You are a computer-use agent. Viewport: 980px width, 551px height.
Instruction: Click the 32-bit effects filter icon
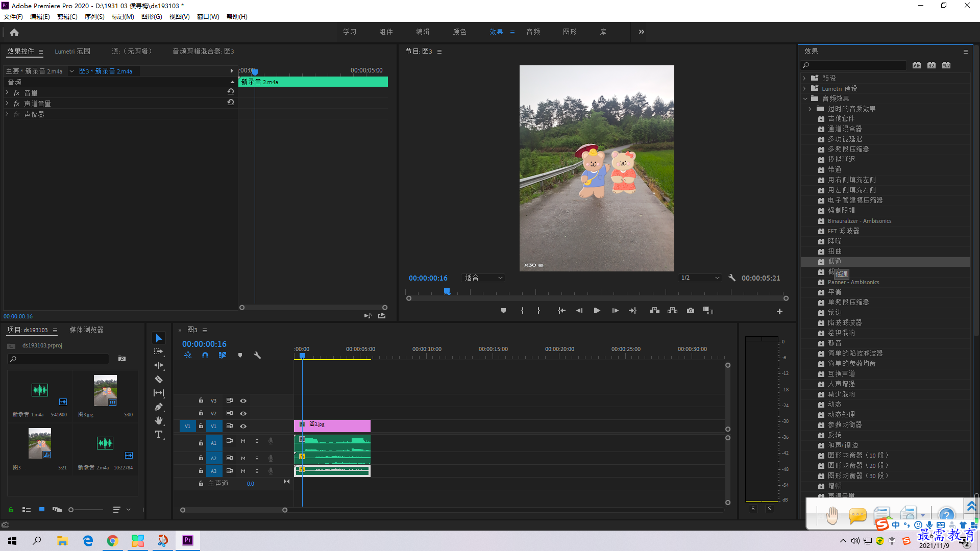pyautogui.click(x=932, y=65)
